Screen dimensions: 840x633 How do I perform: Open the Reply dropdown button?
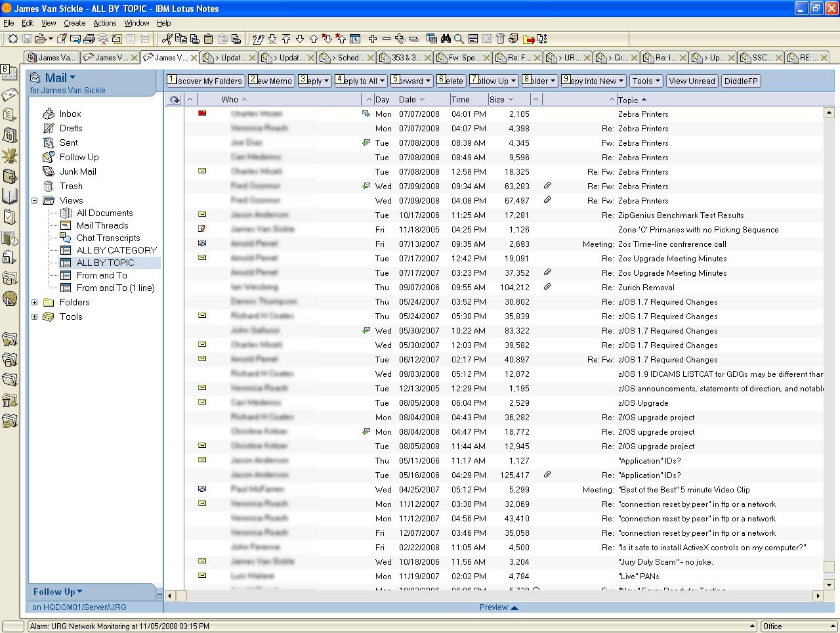314,81
